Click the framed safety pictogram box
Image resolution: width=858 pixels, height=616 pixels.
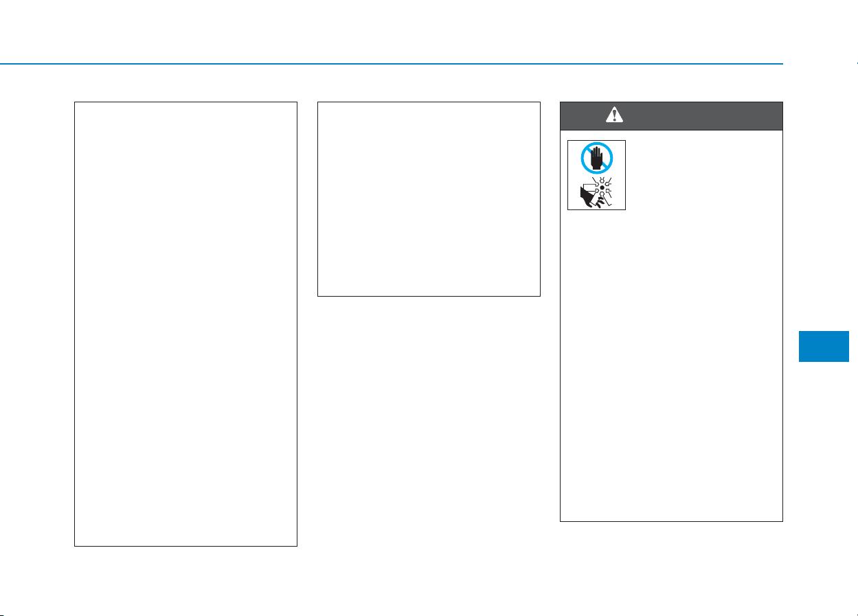tap(596, 175)
